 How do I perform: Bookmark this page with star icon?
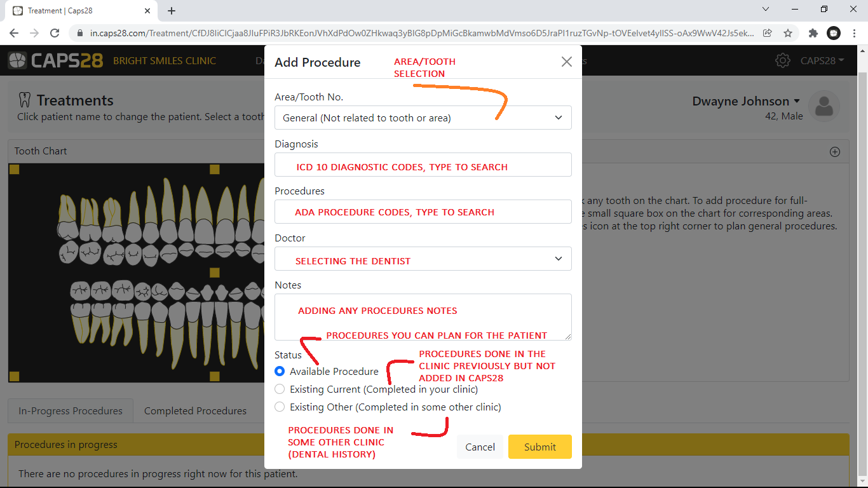pyautogui.click(x=788, y=33)
